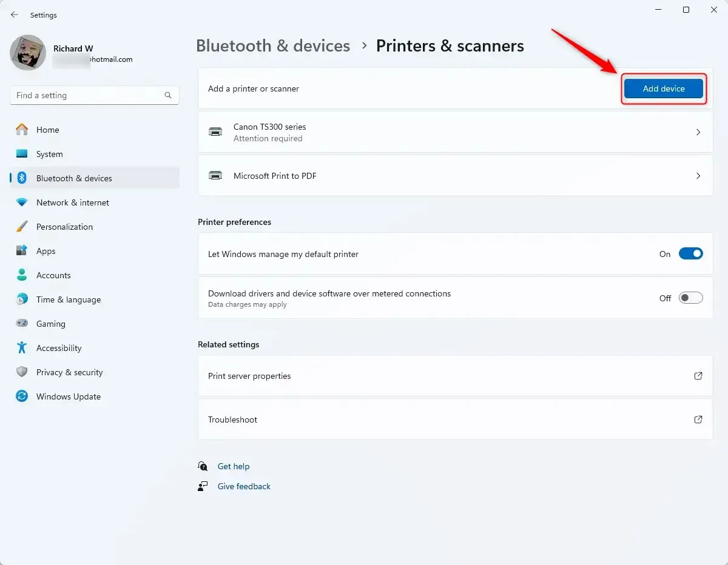Open the Accounts settings section
728x565 pixels.
(53, 275)
